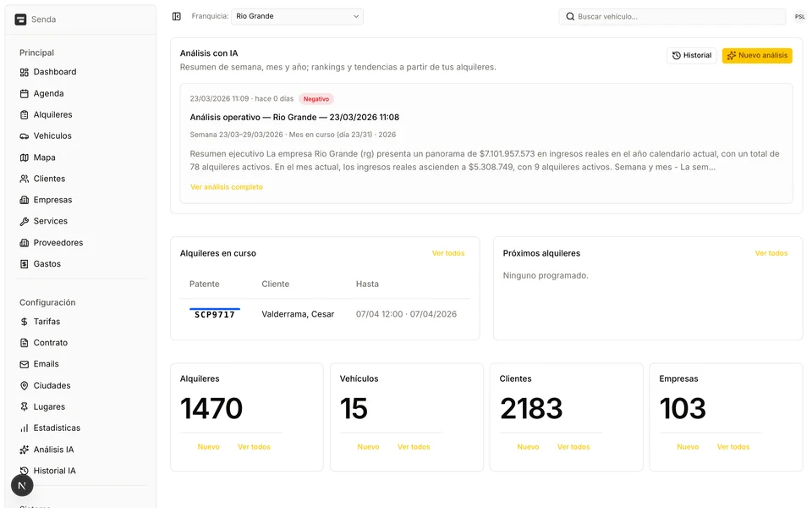Select the SCP9717 license plate
This screenshot has width=812, height=508.
click(x=215, y=314)
